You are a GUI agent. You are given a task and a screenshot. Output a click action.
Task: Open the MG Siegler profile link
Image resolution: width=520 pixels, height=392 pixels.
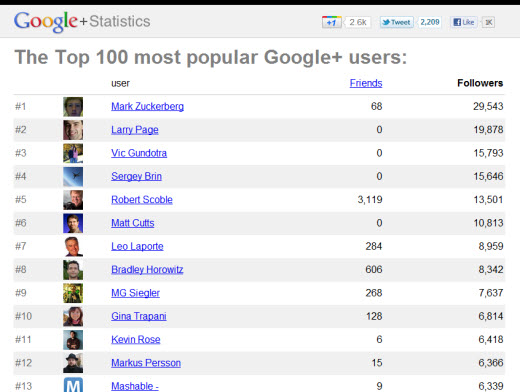[x=135, y=293]
